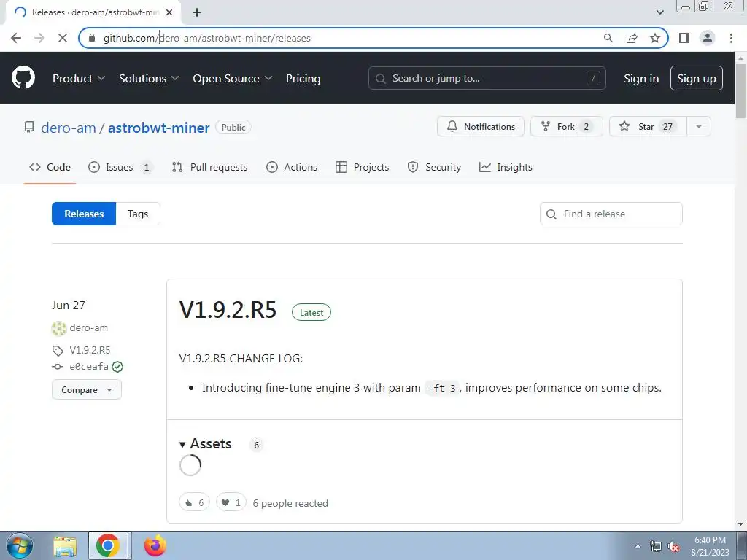Open astrobwt-miner repository link

click(158, 128)
